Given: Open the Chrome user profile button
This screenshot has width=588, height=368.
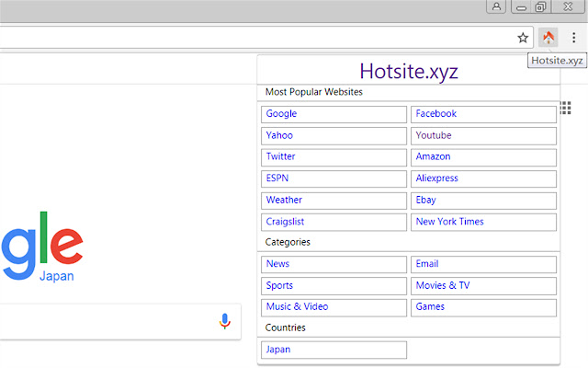Looking at the screenshot, I should pyautogui.click(x=496, y=6).
